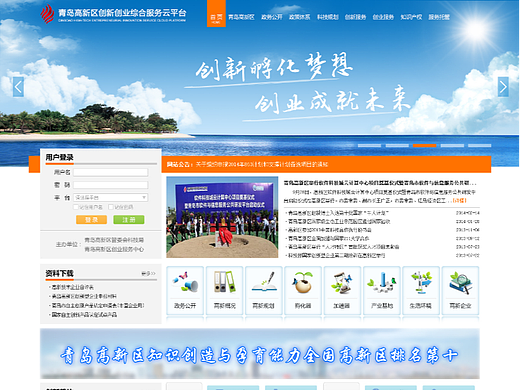Image resolution: width=520 pixels, height=390 pixels.
Task: Open 创新服务 in top navigation
Action: pos(355,17)
